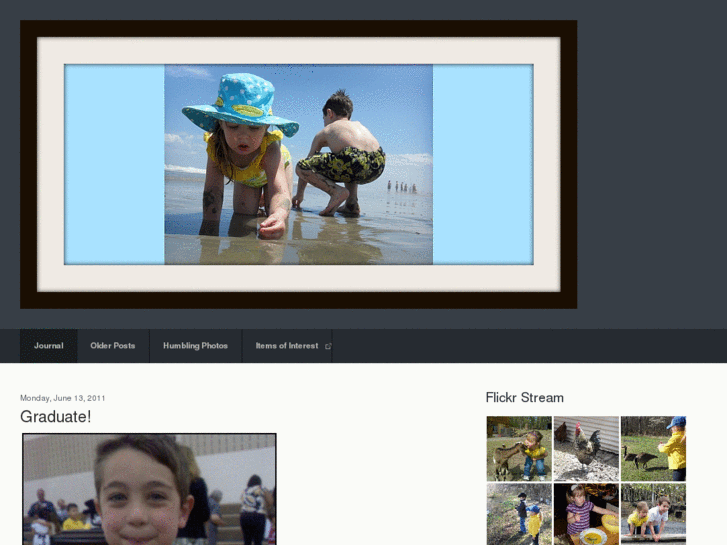Open Flickr photo of child petting goat
The width and height of the screenshot is (727, 545).
point(519,449)
